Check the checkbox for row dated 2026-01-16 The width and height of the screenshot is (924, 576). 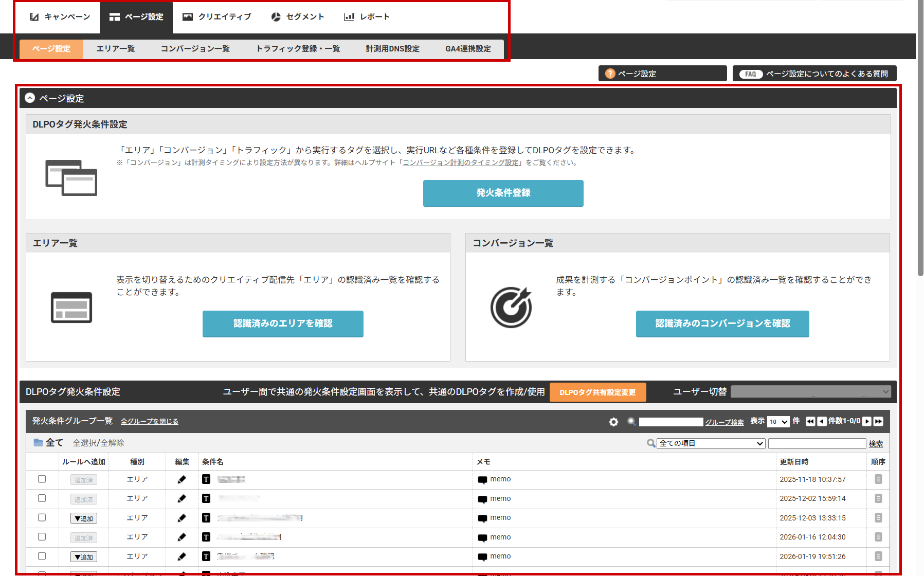pos(42,536)
